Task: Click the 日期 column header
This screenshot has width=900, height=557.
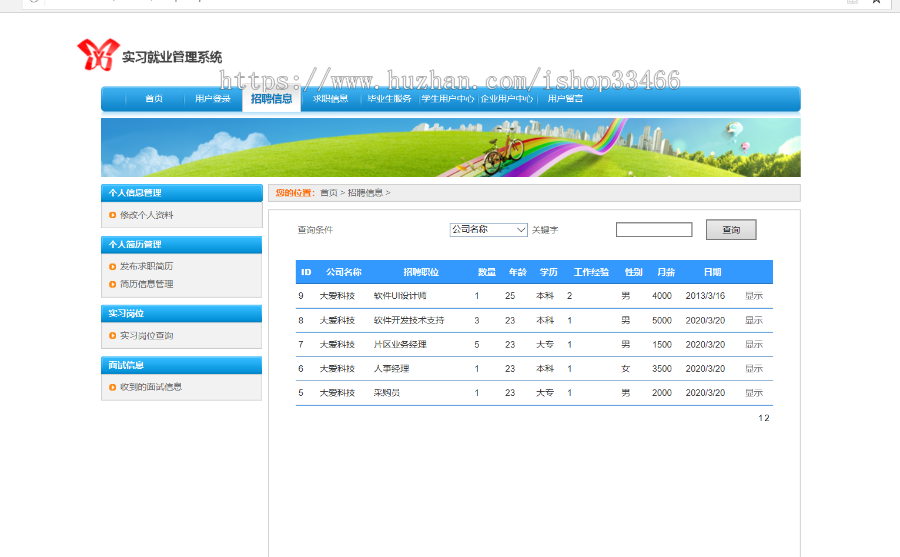Action: coord(712,272)
